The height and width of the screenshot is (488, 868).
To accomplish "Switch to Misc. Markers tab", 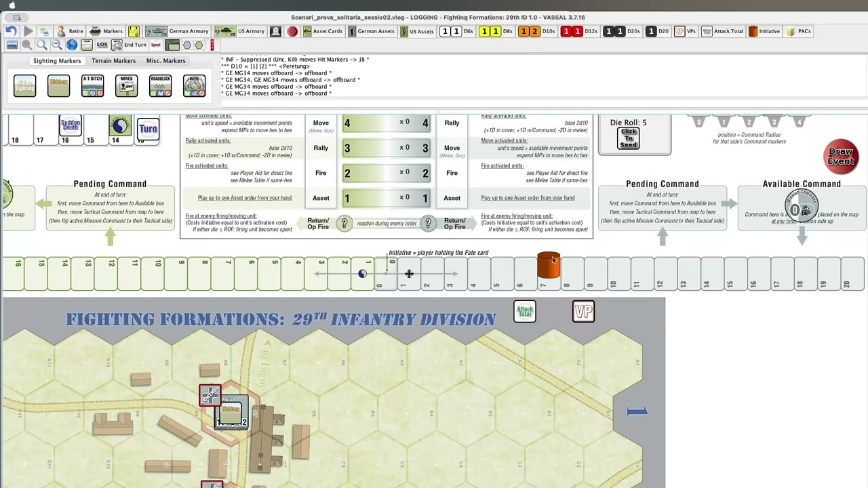I will pyautogui.click(x=165, y=61).
